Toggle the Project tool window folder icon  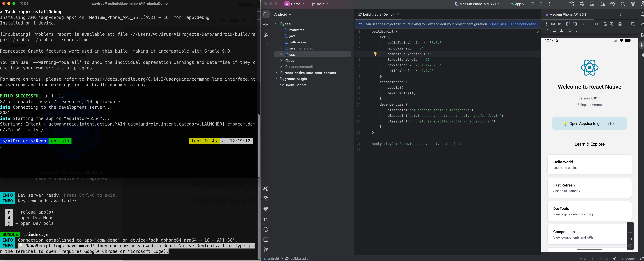(266, 15)
